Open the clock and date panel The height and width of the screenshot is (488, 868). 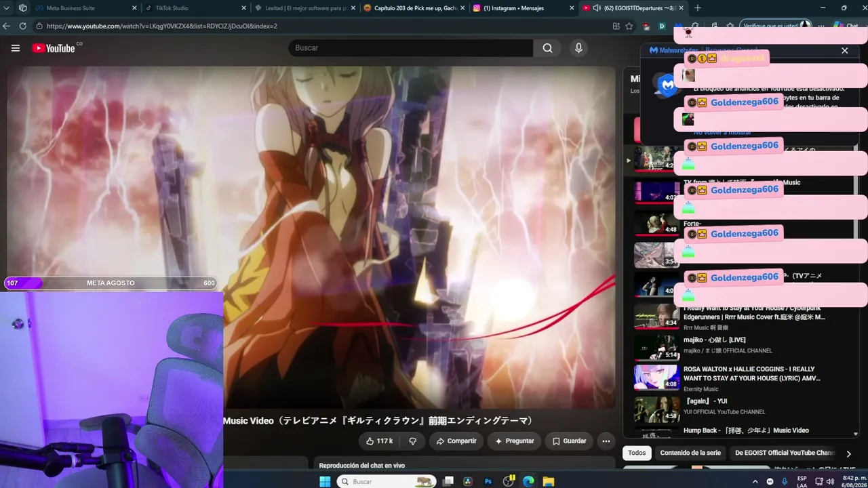coord(853,481)
